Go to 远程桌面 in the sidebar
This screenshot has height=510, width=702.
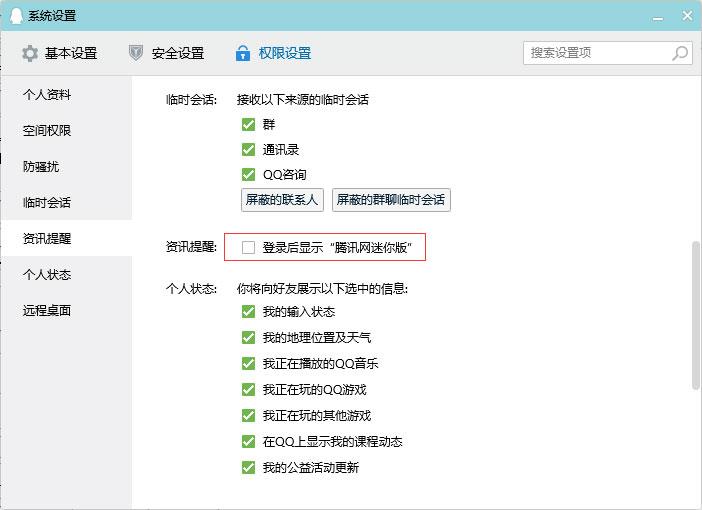click(66, 310)
